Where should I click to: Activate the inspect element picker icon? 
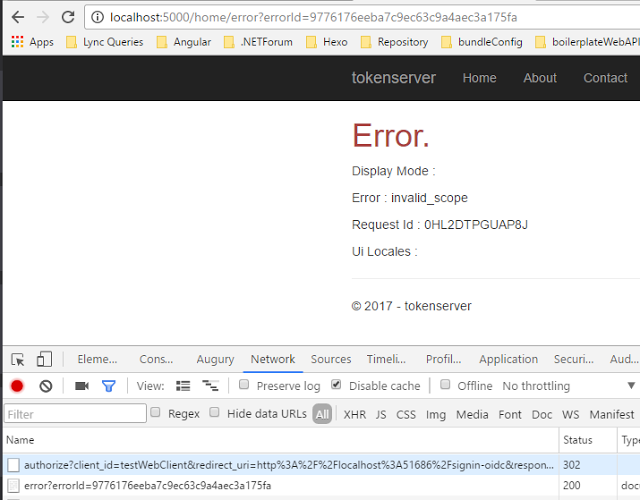[x=18, y=360]
